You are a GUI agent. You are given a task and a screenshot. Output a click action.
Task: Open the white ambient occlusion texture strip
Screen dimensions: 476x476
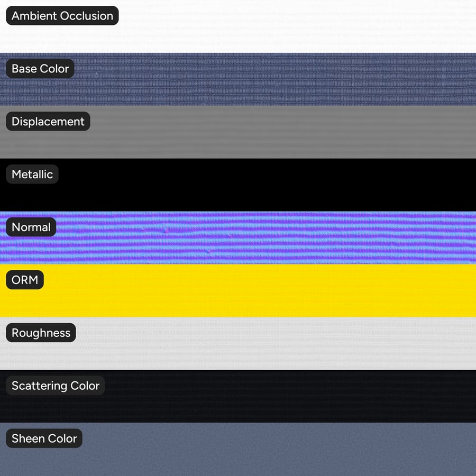point(238,26)
